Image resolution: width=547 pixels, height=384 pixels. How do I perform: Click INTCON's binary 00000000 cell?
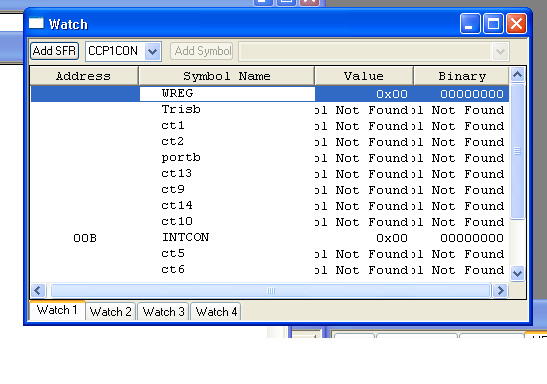click(472, 238)
